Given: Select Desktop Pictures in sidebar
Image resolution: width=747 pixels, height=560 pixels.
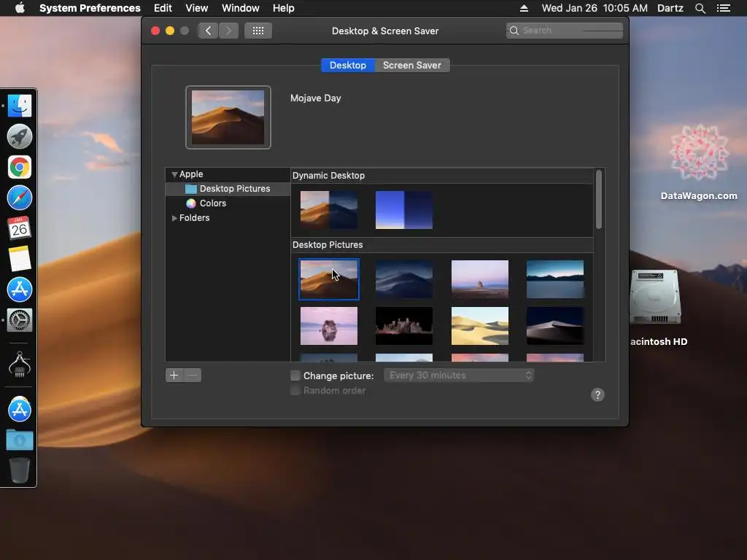Looking at the screenshot, I should 228,189.
